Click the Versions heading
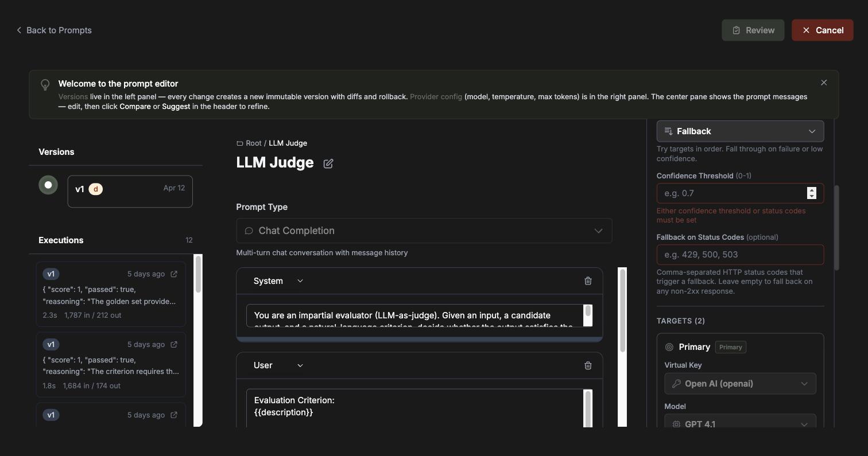The width and height of the screenshot is (868, 456). pyautogui.click(x=56, y=152)
